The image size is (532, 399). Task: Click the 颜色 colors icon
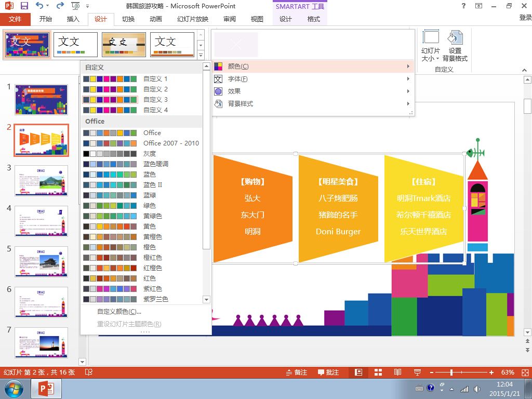218,66
